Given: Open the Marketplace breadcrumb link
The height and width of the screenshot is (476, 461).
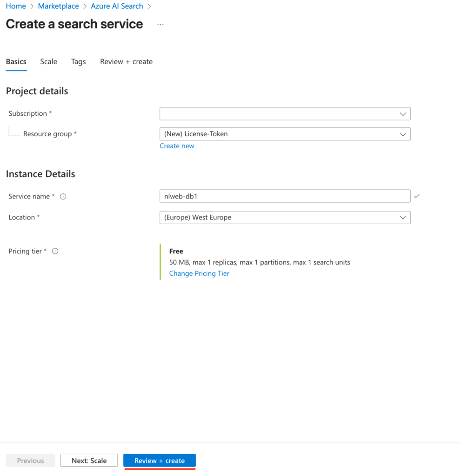Looking at the screenshot, I should pos(58,6).
